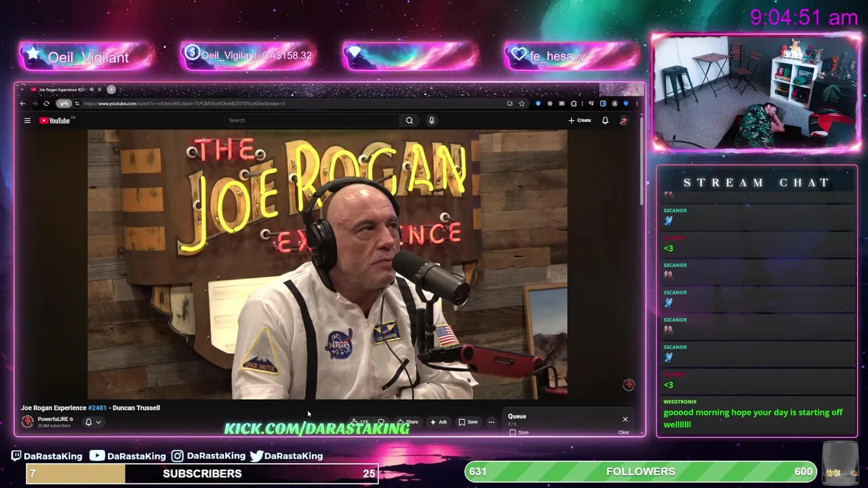
Task: Click the Queue panel title
Action: tap(517, 416)
